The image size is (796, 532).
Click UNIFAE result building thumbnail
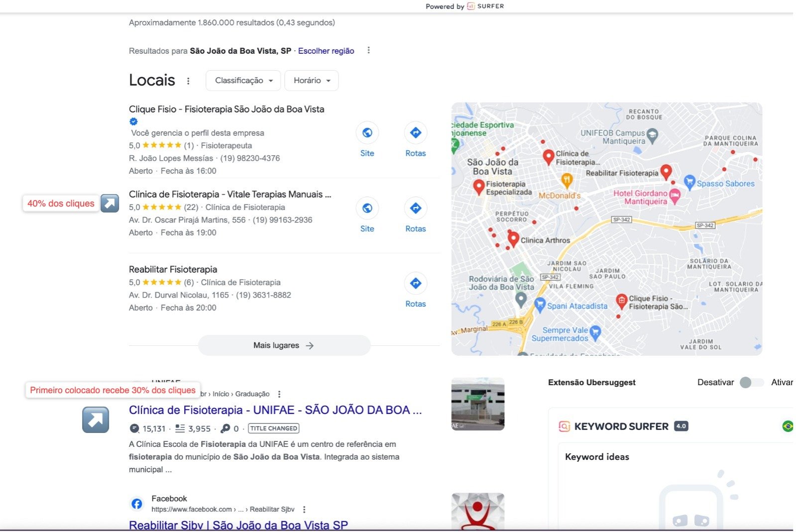point(478,404)
